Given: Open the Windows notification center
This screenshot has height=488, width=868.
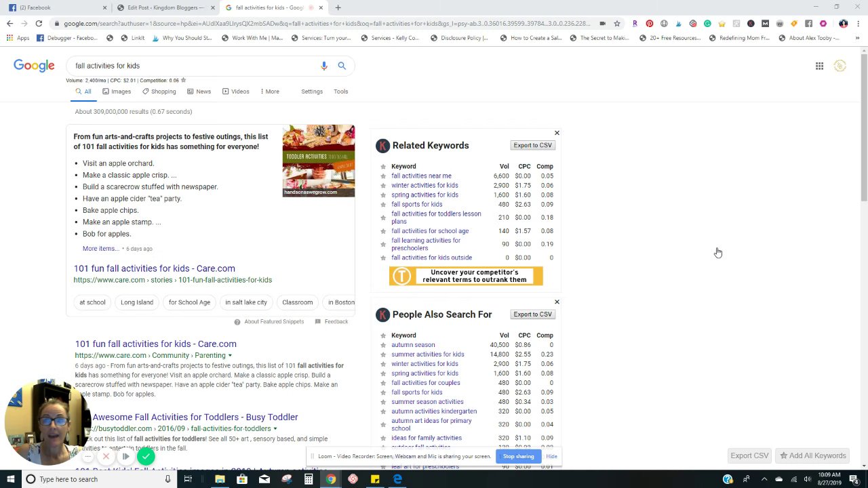Looking at the screenshot, I should 853,479.
